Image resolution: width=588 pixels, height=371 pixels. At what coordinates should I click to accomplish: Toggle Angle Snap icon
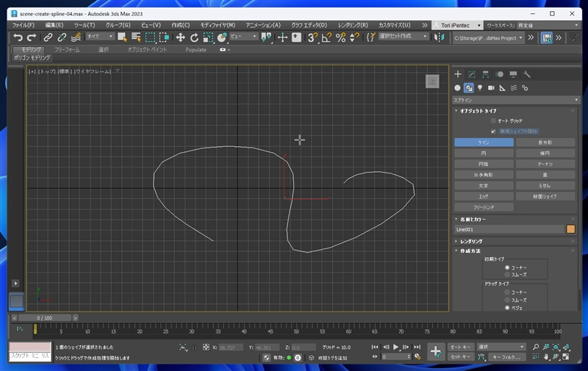coord(326,37)
